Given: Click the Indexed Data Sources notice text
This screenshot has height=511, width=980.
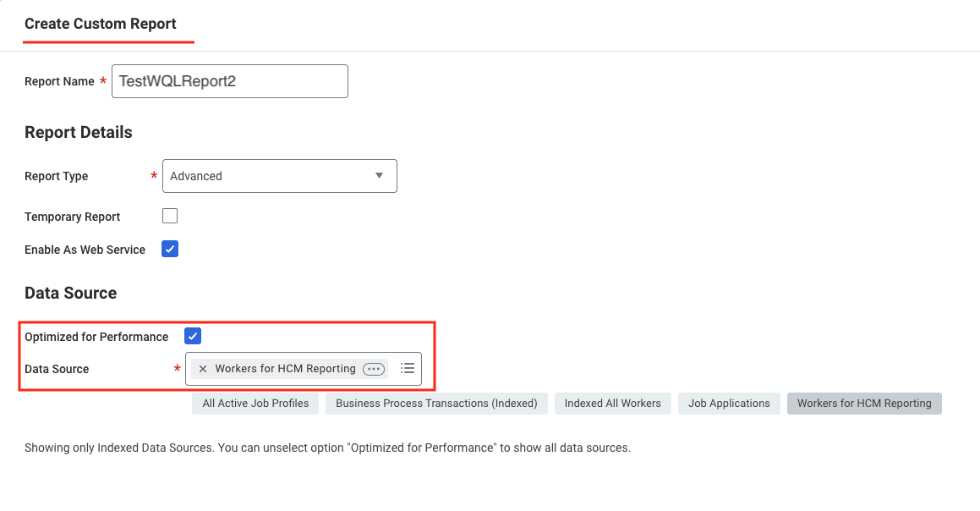Looking at the screenshot, I should (x=327, y=447).
